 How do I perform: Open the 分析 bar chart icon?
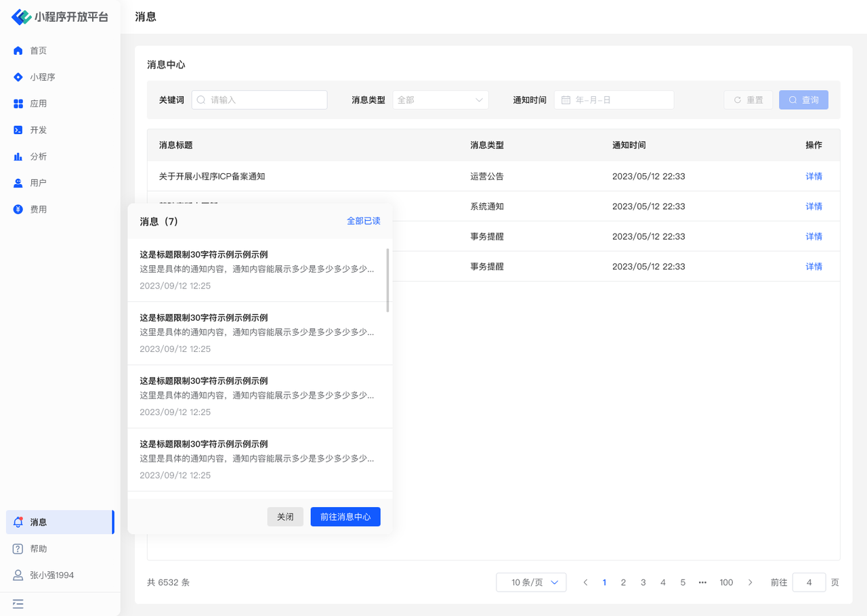[18, 156]
